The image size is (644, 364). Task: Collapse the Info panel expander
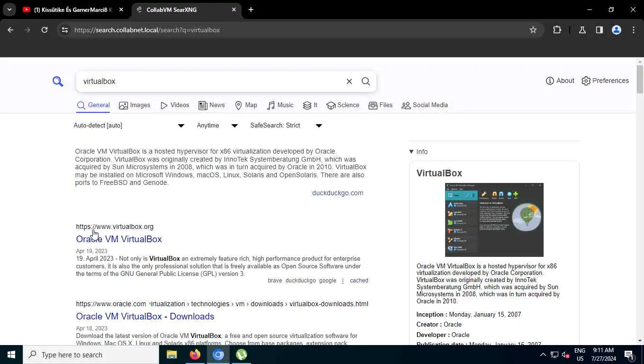click(418, 152)
